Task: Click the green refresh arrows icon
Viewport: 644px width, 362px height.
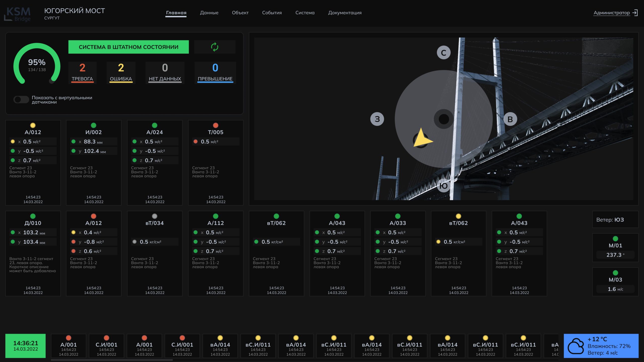Action: pyautogui.click(x=215, y=47)
